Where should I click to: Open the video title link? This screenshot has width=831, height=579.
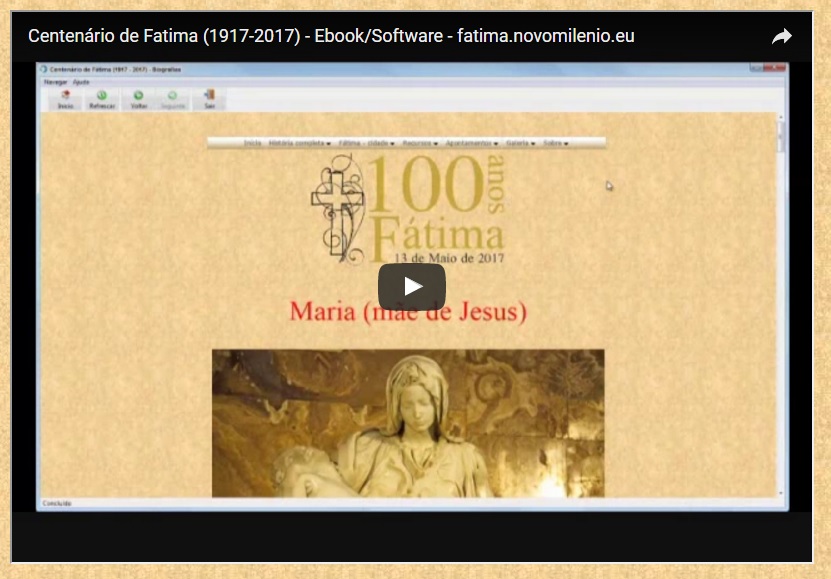[331, 37]
